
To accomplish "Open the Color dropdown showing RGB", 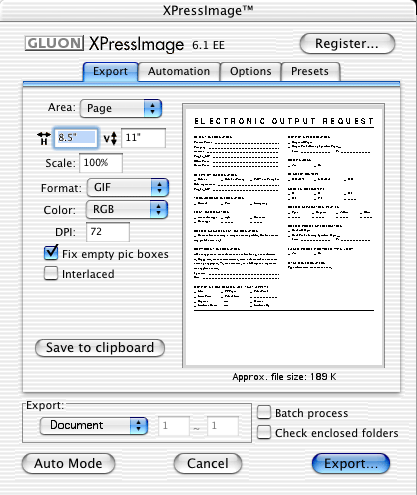I will tap(127, 210).
